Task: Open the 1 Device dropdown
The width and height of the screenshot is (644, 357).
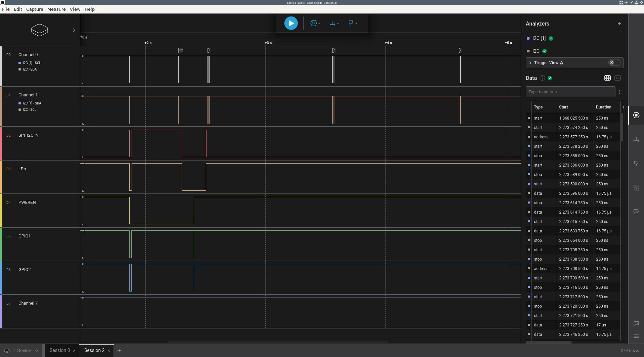Action: point(21,351)
